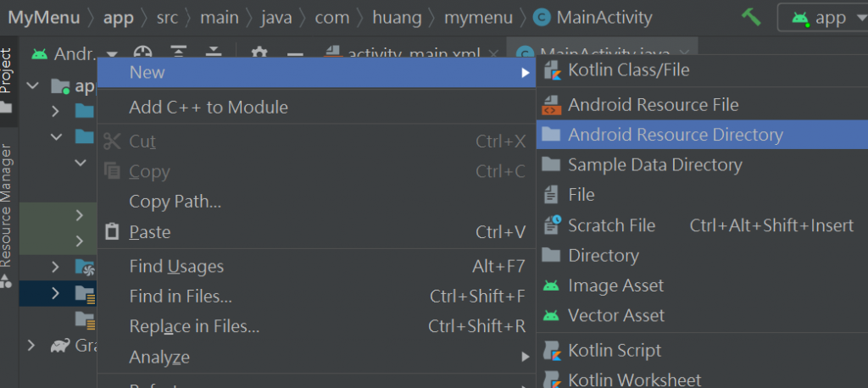Select Copy Path... menu entry
868x388 pixels.
point(317,202)
